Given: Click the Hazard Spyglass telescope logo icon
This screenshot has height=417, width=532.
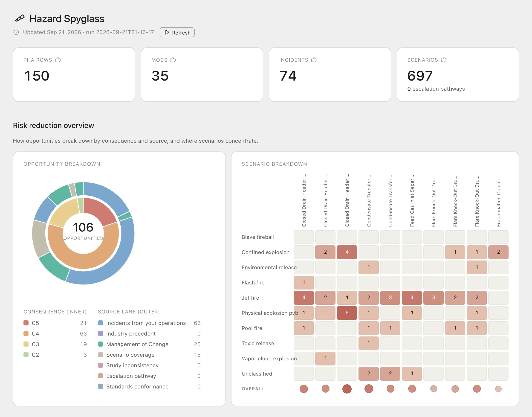Looking at the screenshot, I should [x=20, y=18].
